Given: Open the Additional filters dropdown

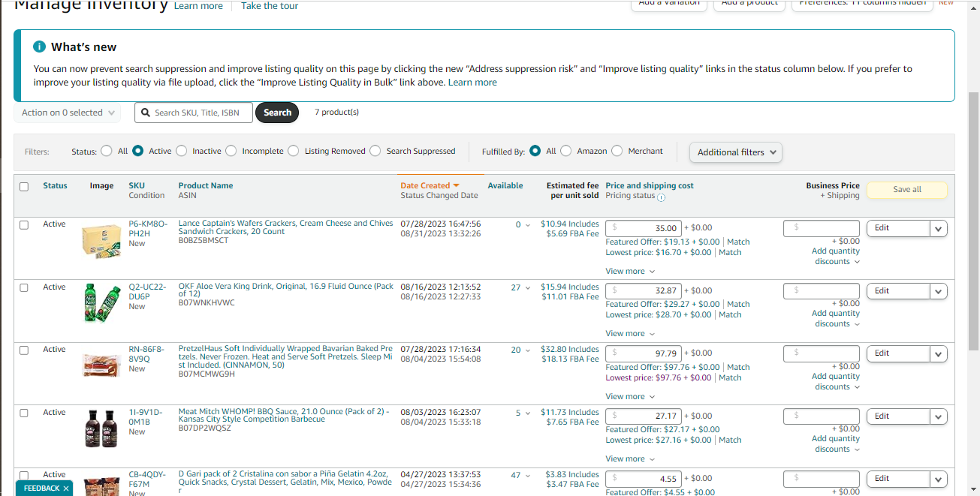Looking at the screenshot, I should click(736, 152).
